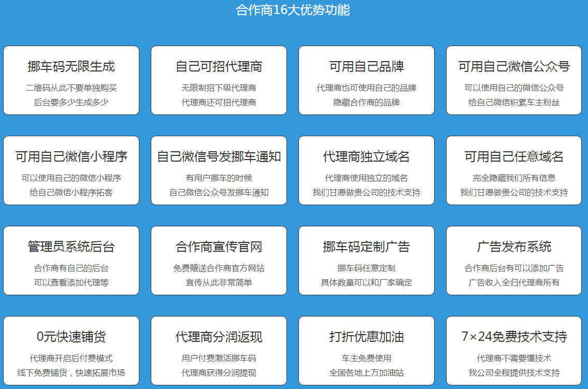Screen dimensions: 588x389
Task: Click the 可用自己微信公众号 heading
Action: coord(514,67)
